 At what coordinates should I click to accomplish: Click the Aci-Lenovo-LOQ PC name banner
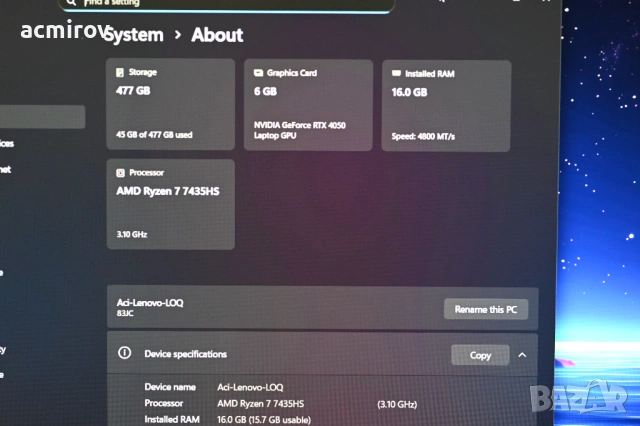point(270,307)
